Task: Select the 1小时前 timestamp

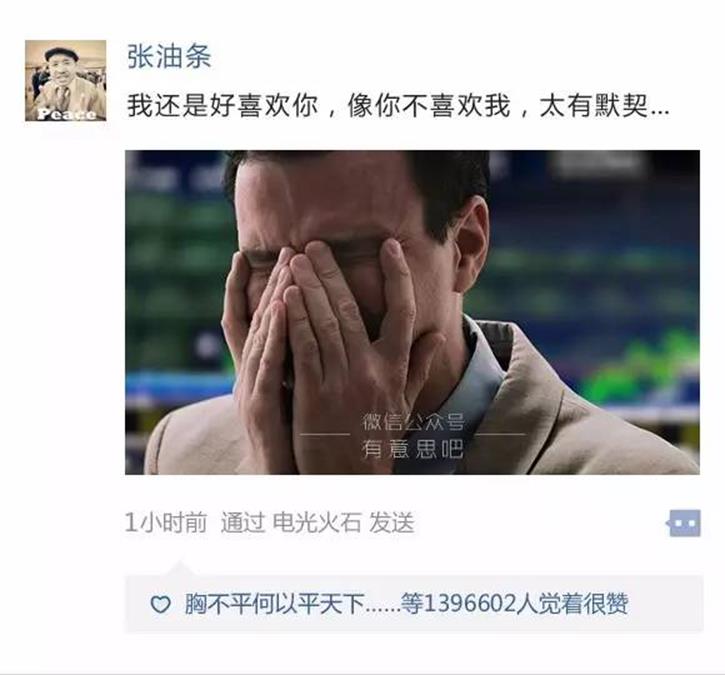Action: [166, 523]
